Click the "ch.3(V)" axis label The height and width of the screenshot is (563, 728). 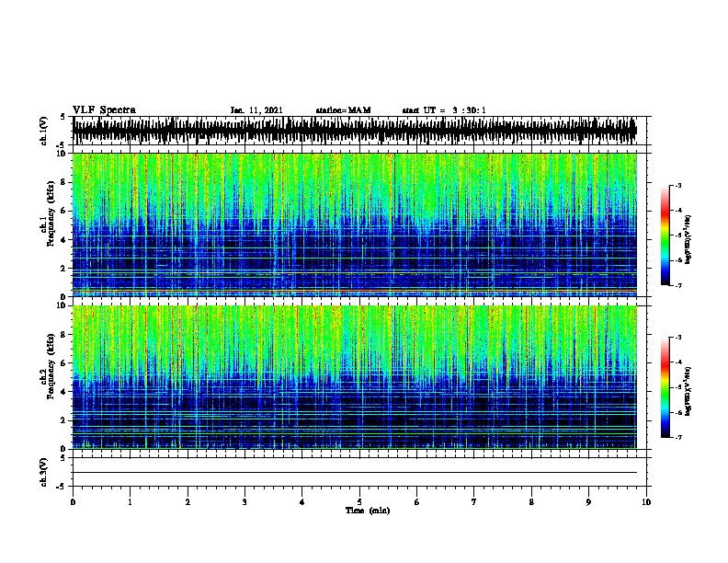tap(43, 472)
